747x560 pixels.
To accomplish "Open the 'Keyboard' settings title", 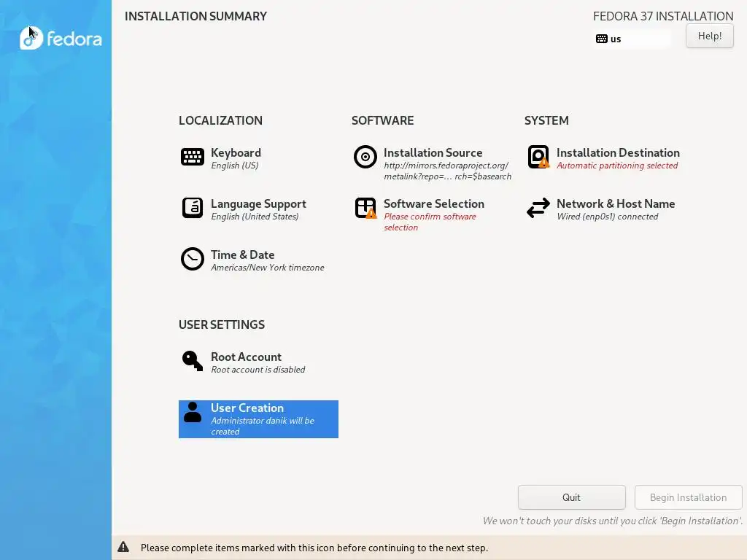I will tap(236, 153).
